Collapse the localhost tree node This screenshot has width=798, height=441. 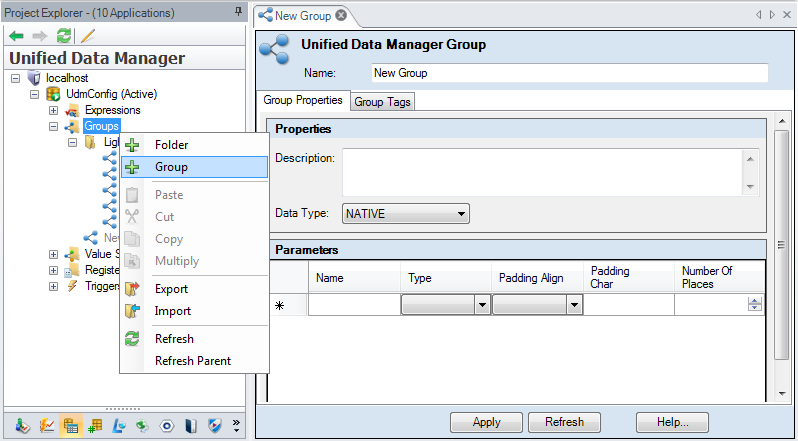coord(16,78)
